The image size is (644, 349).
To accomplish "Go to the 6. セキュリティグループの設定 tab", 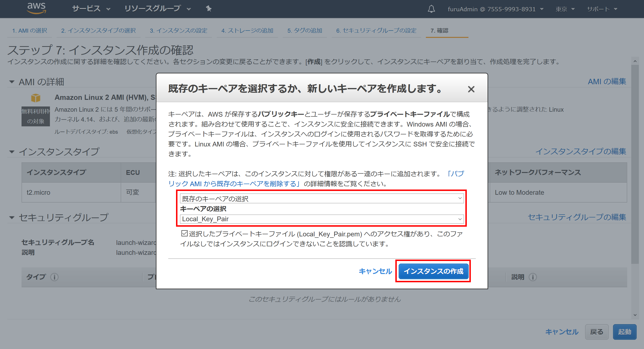I will (376, 31).
